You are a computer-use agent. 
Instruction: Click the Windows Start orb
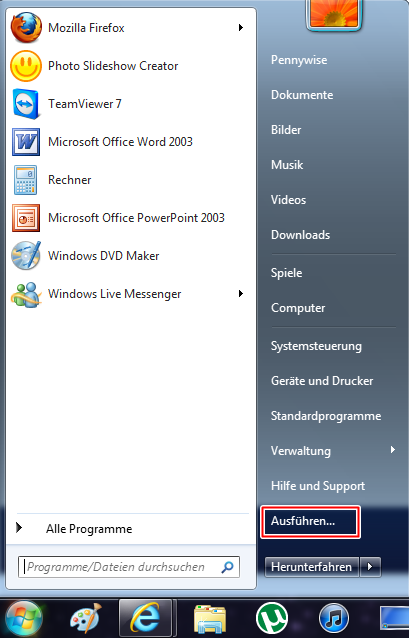(x=24, y=618)
